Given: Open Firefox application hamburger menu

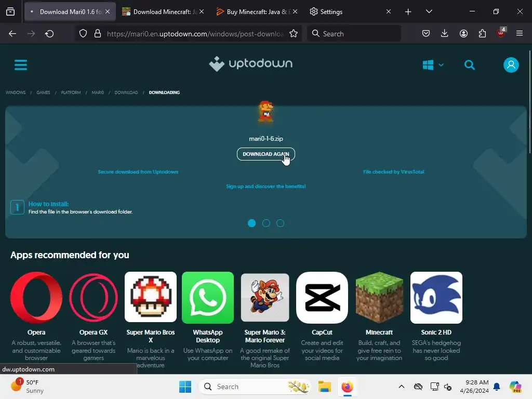Looking at the screenshot, I should (520, 34).
